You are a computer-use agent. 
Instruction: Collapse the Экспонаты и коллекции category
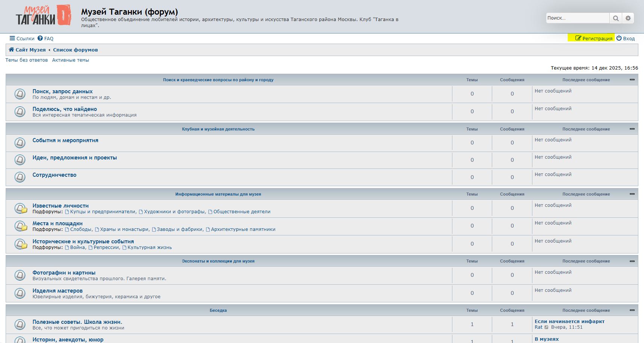(x=632, y=261)
